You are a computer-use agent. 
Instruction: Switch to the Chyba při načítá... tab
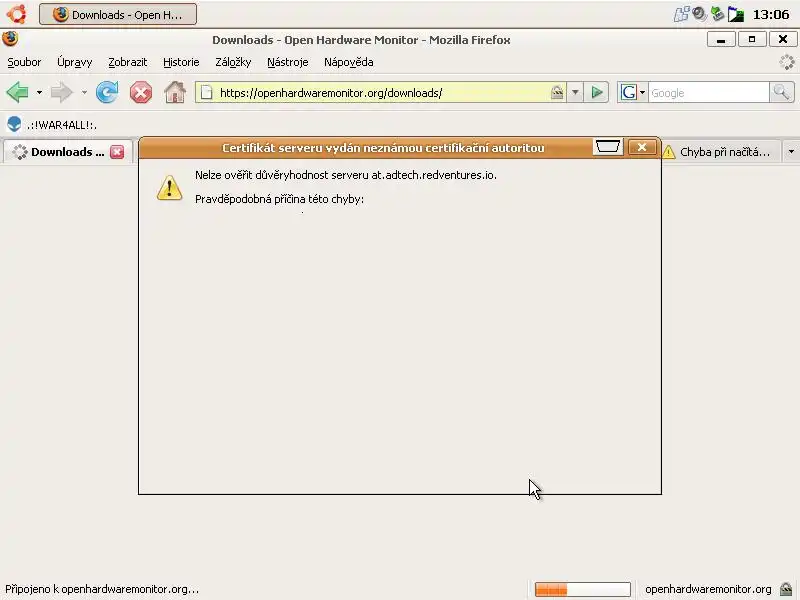[x=720, y=152]
